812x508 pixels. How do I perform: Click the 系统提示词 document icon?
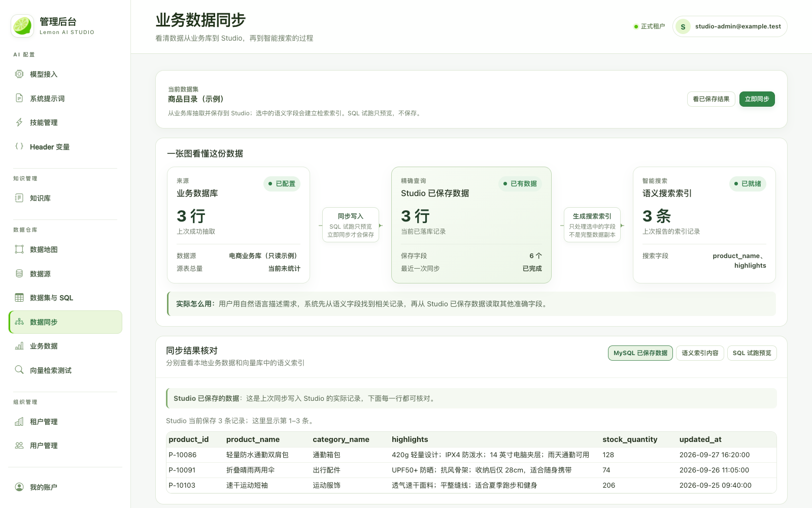(19, 98)
